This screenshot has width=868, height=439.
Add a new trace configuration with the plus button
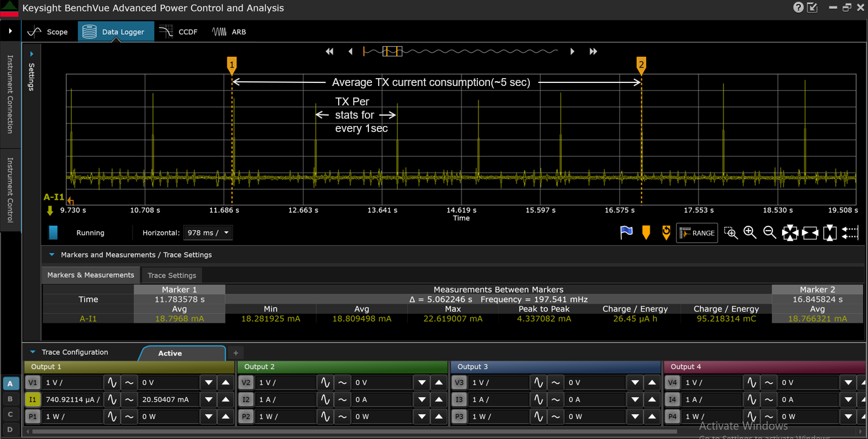(235, 352)
